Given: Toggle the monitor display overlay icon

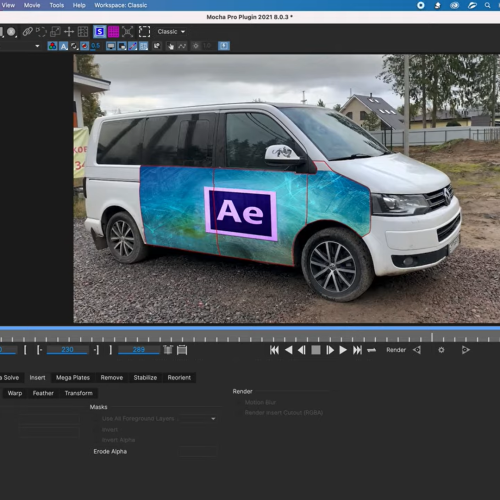Looking at the screenshot, I should point(111,46).
